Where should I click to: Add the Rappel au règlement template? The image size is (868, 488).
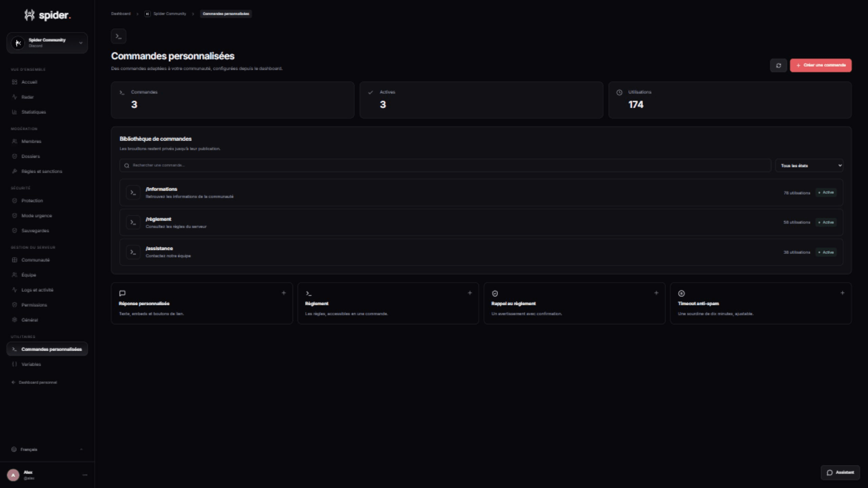(656, 293)
